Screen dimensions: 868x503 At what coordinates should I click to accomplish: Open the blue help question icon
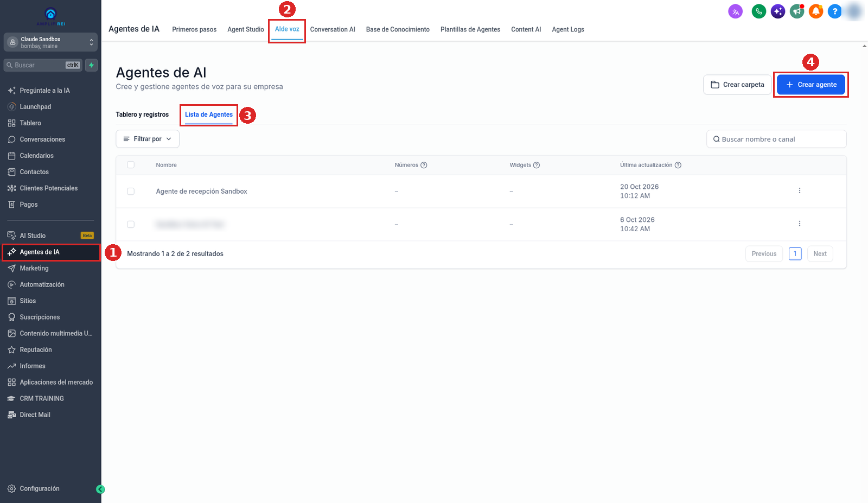[x=835, y=11]
